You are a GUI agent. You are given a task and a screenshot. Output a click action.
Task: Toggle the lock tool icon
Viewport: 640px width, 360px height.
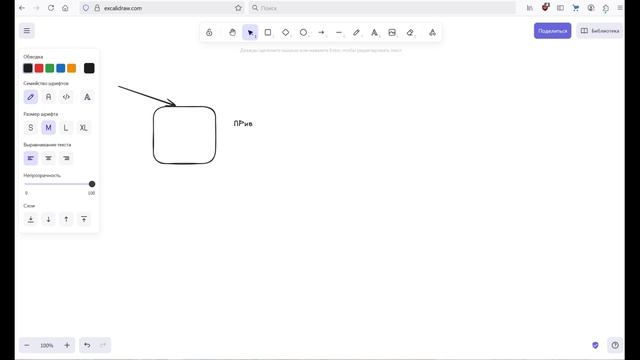click(209, 32)
